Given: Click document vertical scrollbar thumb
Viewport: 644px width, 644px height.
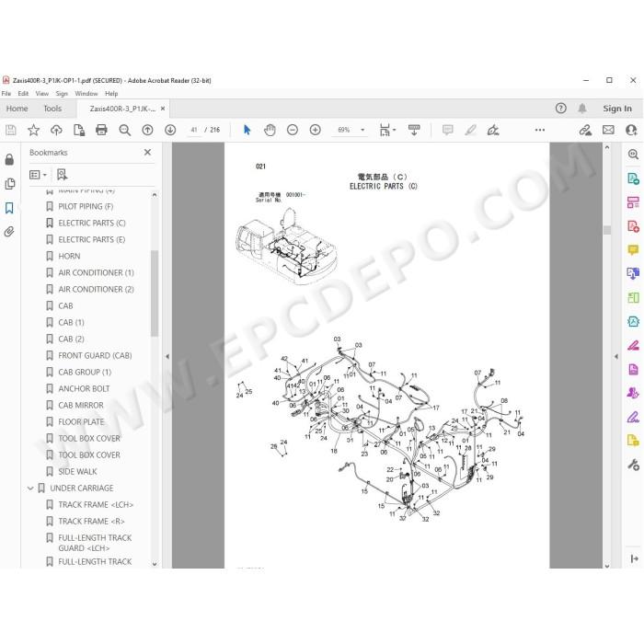Looking at the screenshot, I should click(x=607, y=230).
